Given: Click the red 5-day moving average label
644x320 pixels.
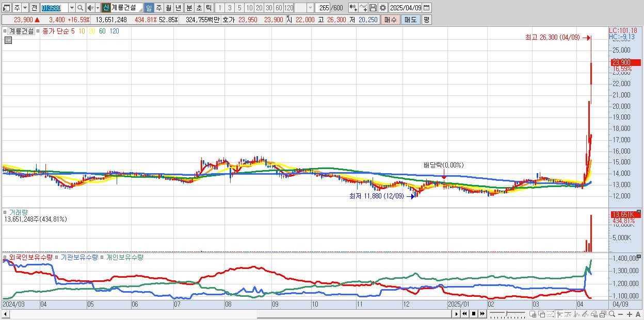Looking at the screenshot, I should (73, 31).
